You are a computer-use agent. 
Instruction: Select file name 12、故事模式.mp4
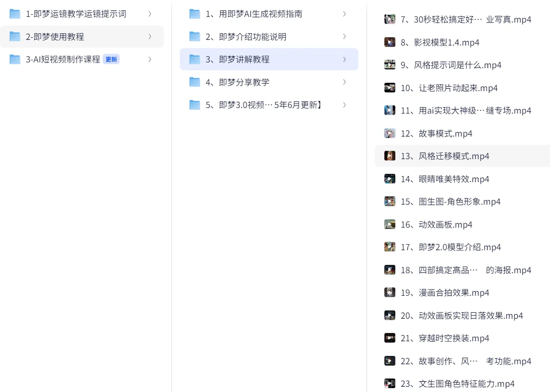pos(436,134)
